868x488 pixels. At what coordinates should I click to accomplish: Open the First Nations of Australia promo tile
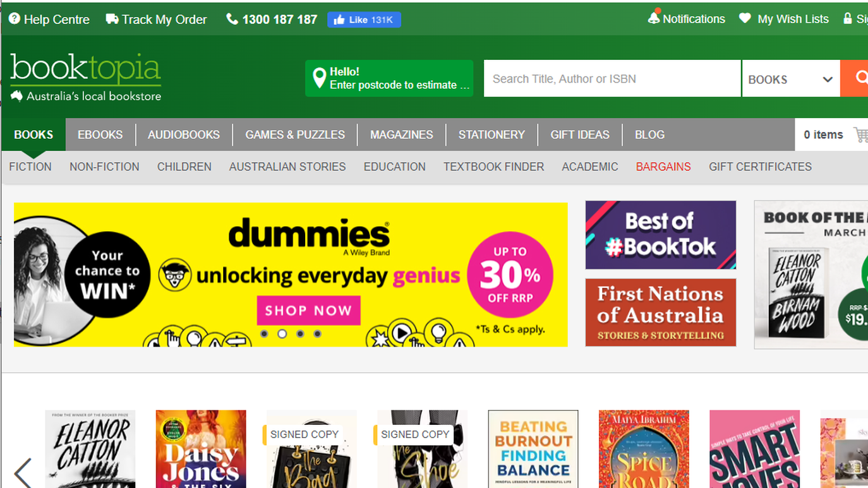point(661,312)
